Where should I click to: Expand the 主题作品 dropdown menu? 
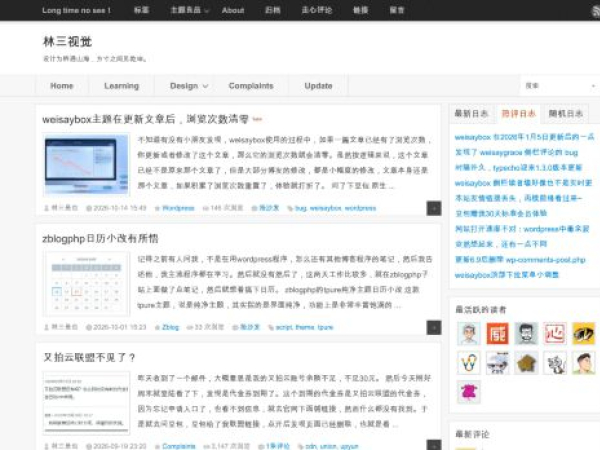click(x=189, y=10)
